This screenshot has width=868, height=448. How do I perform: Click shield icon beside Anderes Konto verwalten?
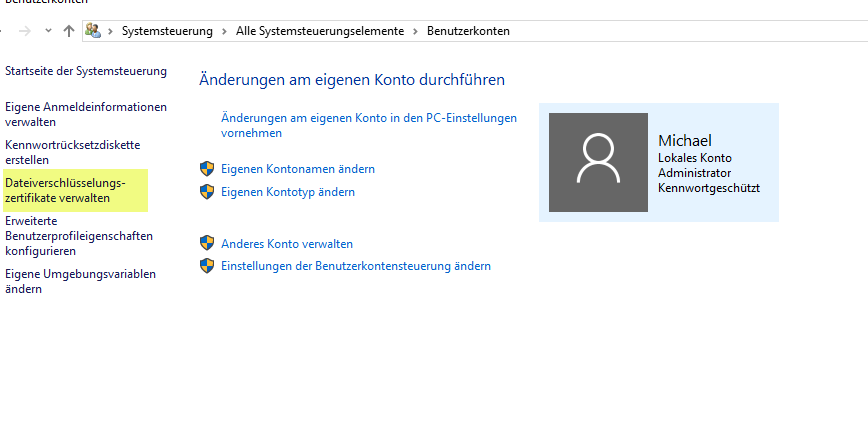[x=207, y=243]
